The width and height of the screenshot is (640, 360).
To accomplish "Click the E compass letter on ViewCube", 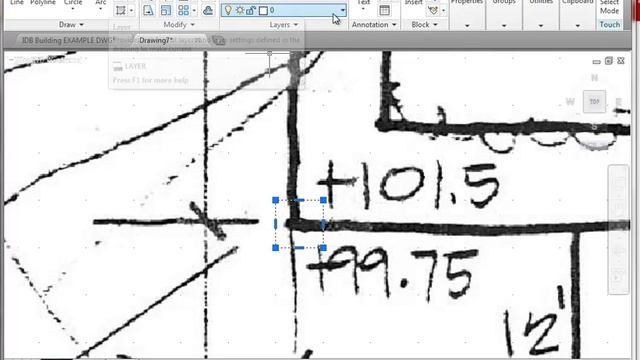I will point(619,102).
